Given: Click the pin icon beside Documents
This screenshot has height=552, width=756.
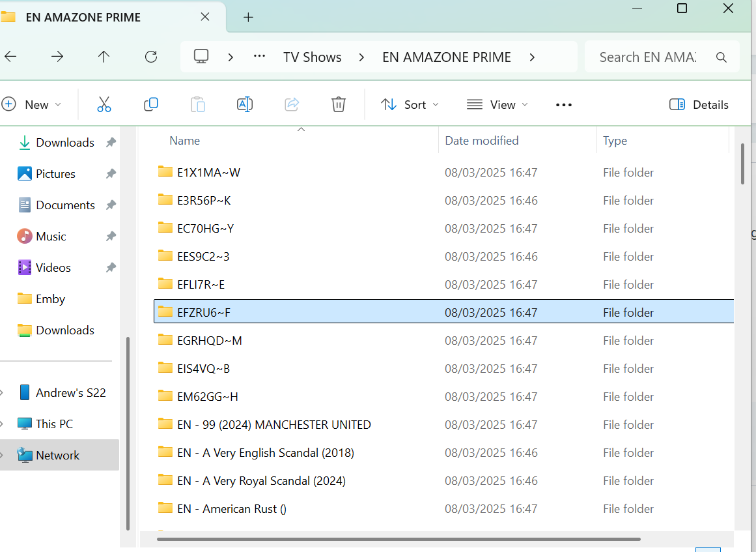Looking at the screenshot, I should click(x=111, y=205).
